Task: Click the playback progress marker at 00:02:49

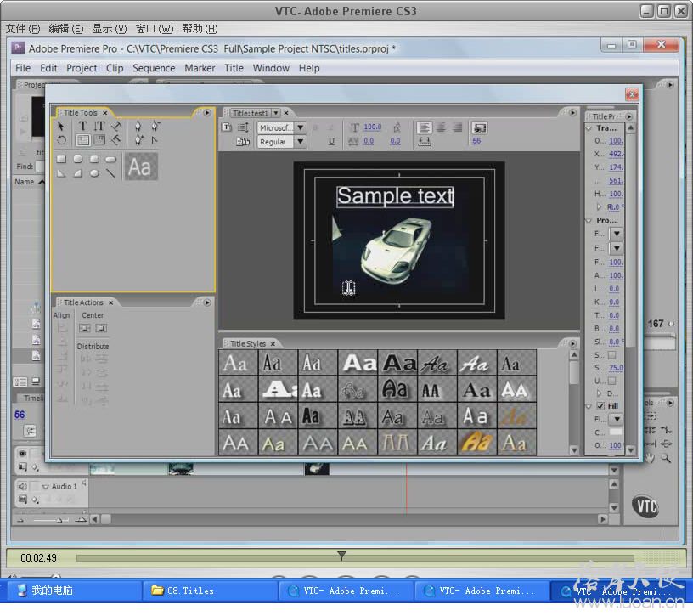Action: 341,556
